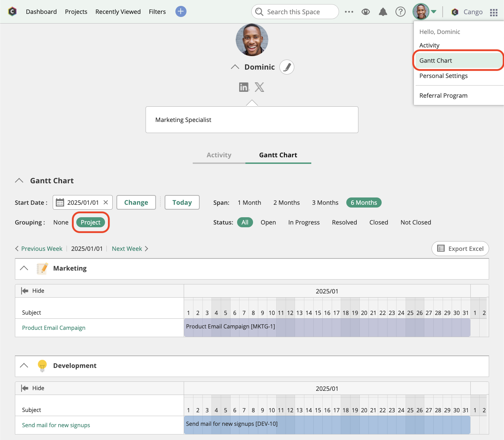Open the LinkedIn profile icon

pyautogui.click(x=244, y=87)
